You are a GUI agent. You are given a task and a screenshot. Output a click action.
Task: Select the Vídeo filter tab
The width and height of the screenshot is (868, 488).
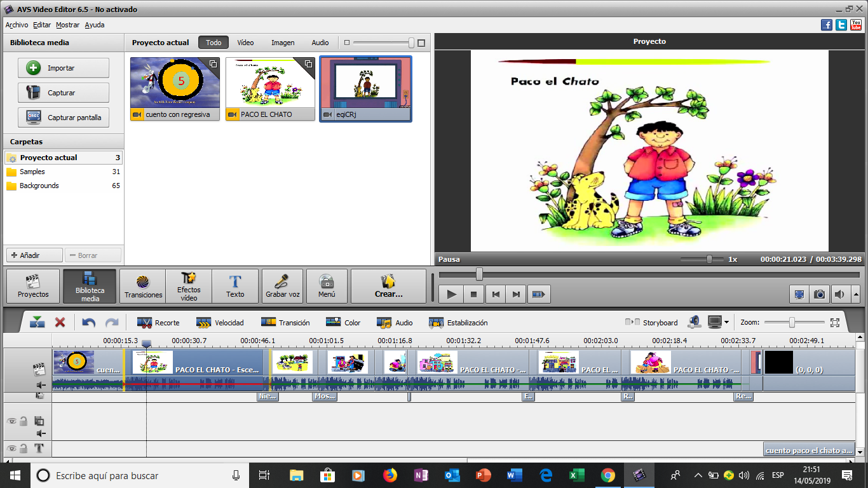[245, 43]
